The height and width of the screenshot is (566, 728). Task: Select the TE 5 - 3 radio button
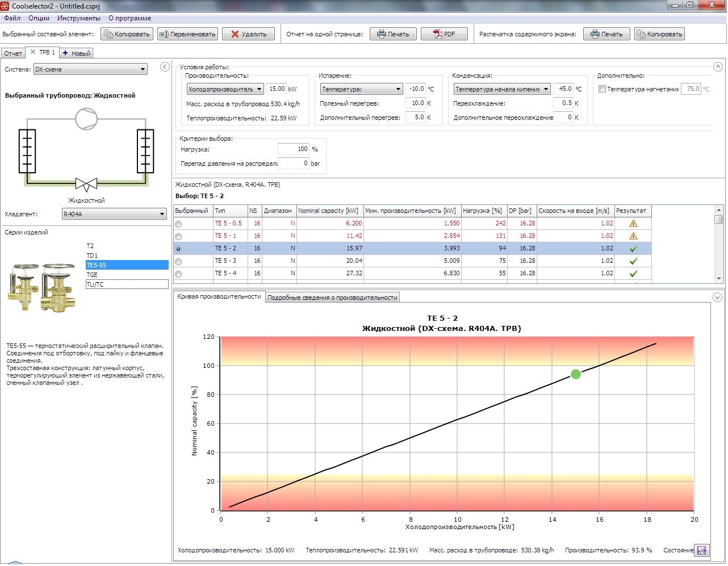[178, 262]
